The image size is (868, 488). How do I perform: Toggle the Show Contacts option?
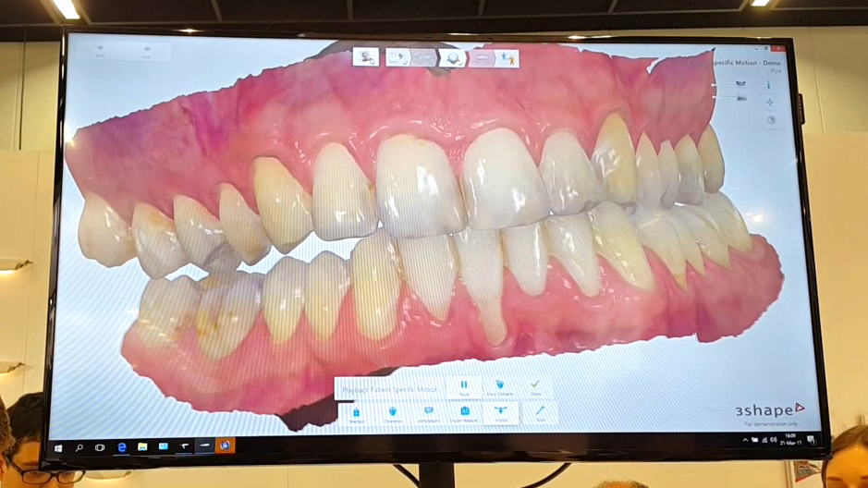(499, 387)
